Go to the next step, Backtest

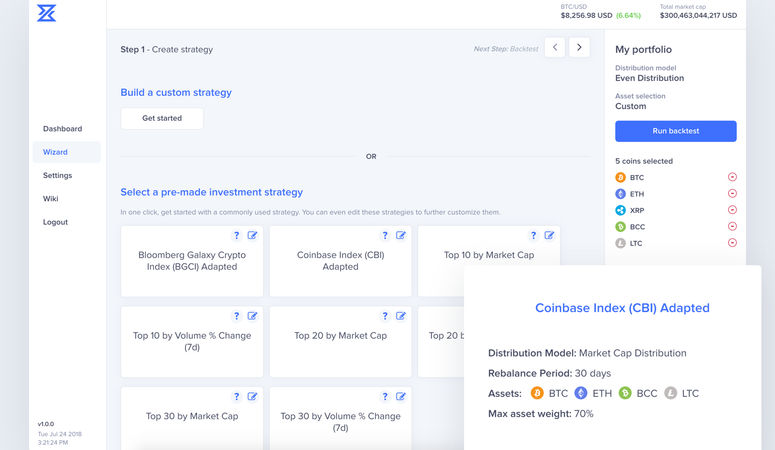pos(579,47)
